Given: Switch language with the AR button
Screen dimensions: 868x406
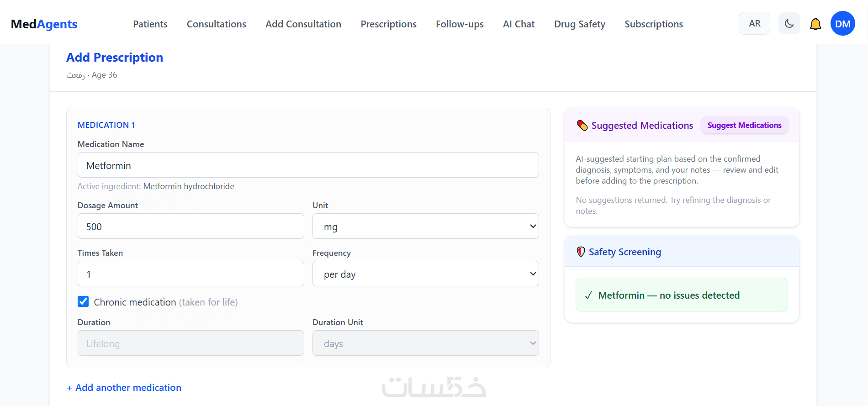Looking at the screenshot, I should tap(754, 23).
